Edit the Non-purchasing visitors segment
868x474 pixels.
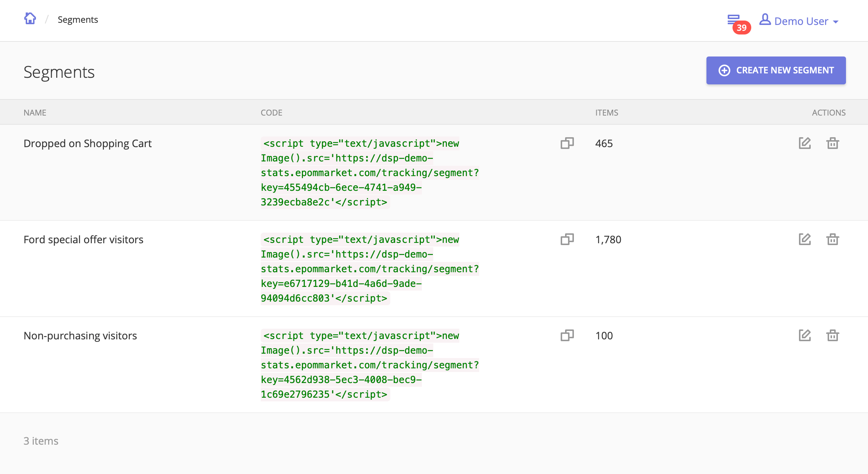point(805,335)
